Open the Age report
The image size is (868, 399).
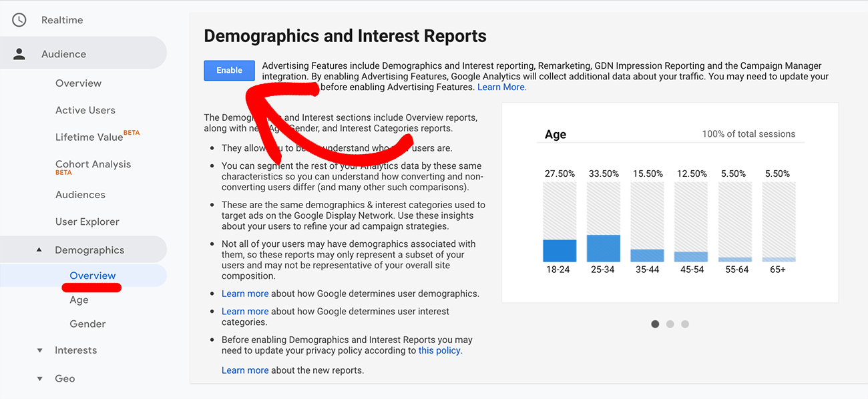(x=79, y=300)
